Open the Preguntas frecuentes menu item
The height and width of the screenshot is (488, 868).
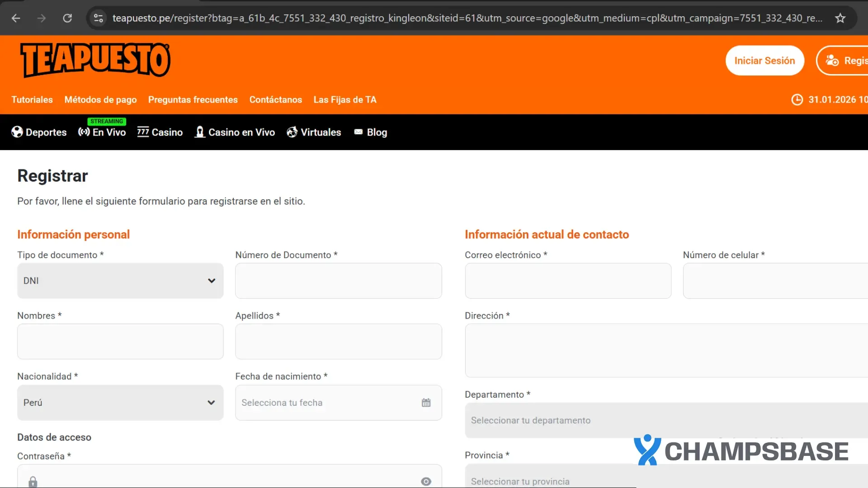(x=193, y=100)
